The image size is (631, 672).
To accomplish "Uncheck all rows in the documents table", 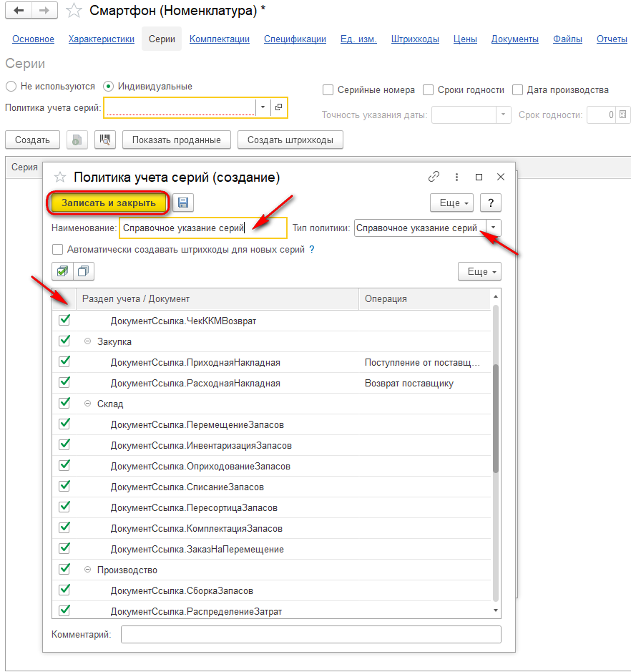I will pos(84,271).
